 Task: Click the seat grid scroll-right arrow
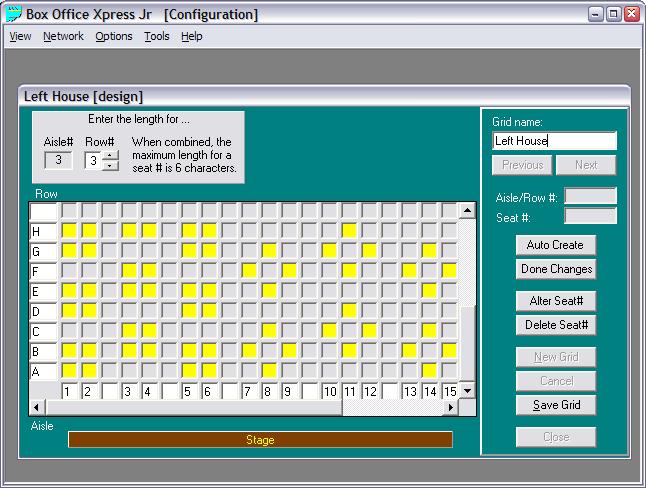click(x=451, y=407)
